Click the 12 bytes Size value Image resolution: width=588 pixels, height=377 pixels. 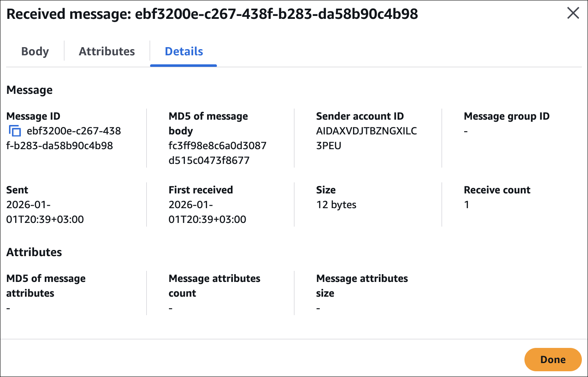coord(336,205)
